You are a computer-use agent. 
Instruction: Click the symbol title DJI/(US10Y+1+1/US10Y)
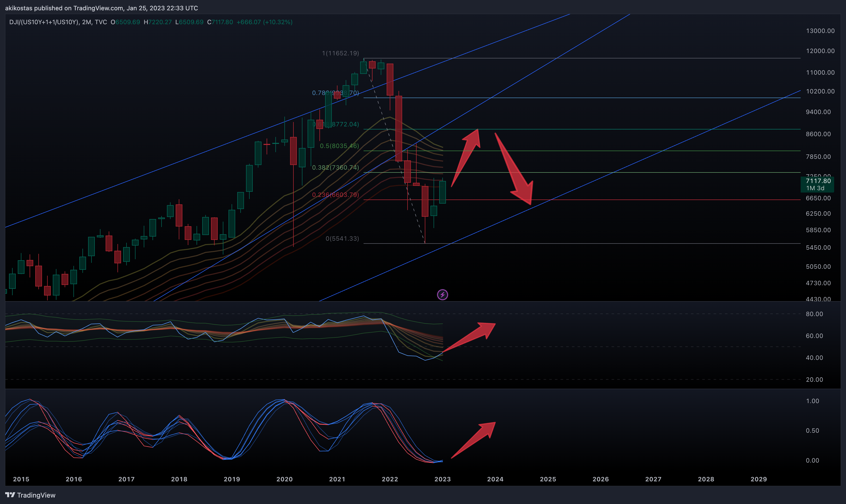pos(44,22)
